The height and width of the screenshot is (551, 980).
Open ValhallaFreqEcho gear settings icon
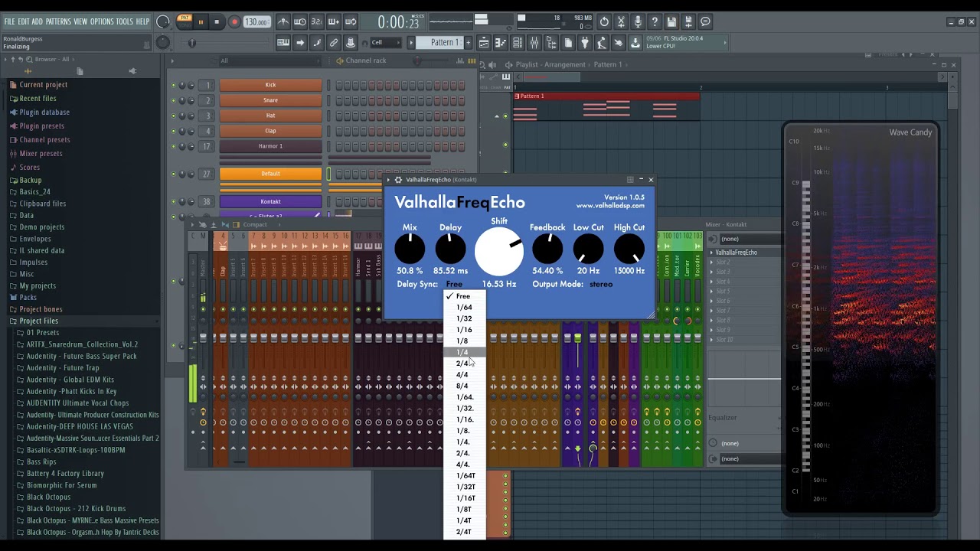398,180
